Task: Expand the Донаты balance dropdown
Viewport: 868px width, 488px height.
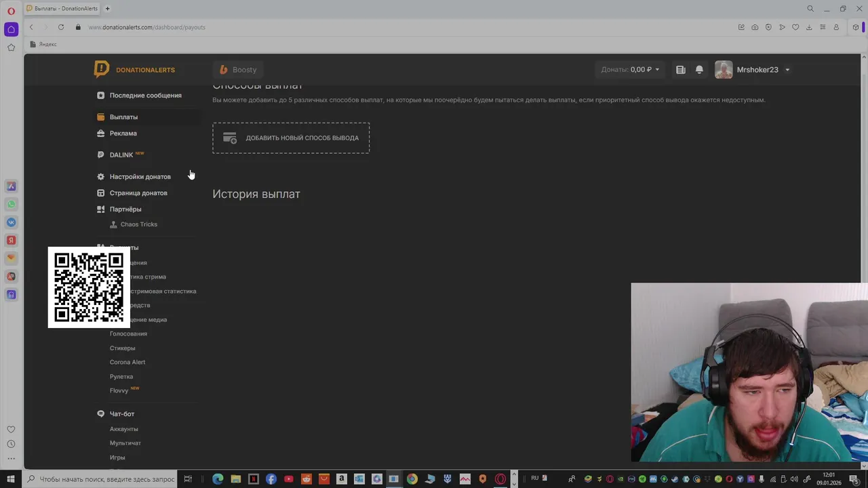Action: [x=630, y=70]
